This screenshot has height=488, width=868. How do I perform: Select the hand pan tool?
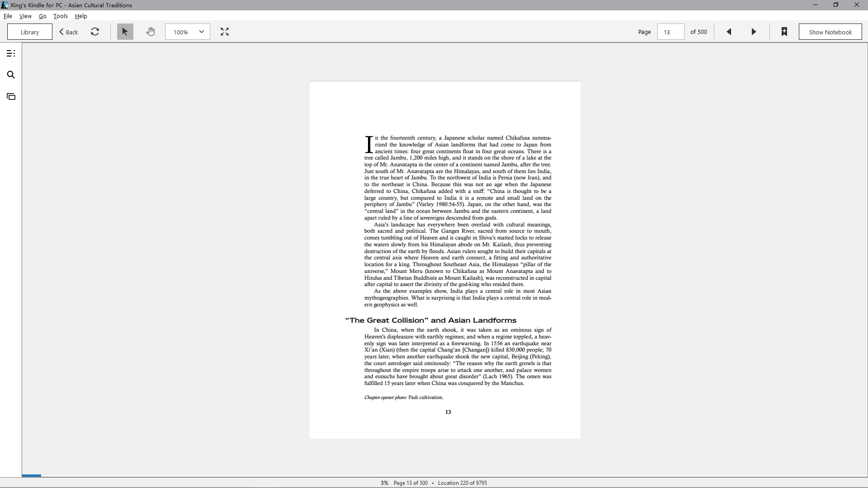(x=151, y=32)
